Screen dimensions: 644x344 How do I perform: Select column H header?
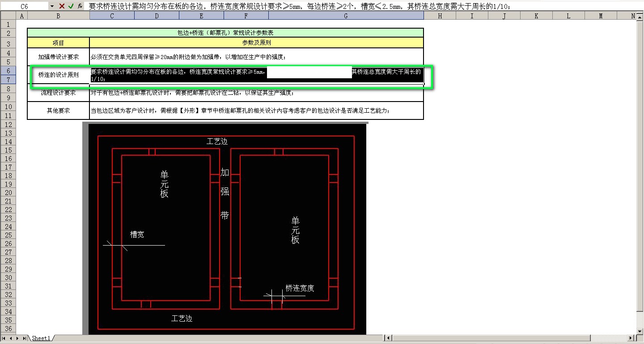pos(440,16)
